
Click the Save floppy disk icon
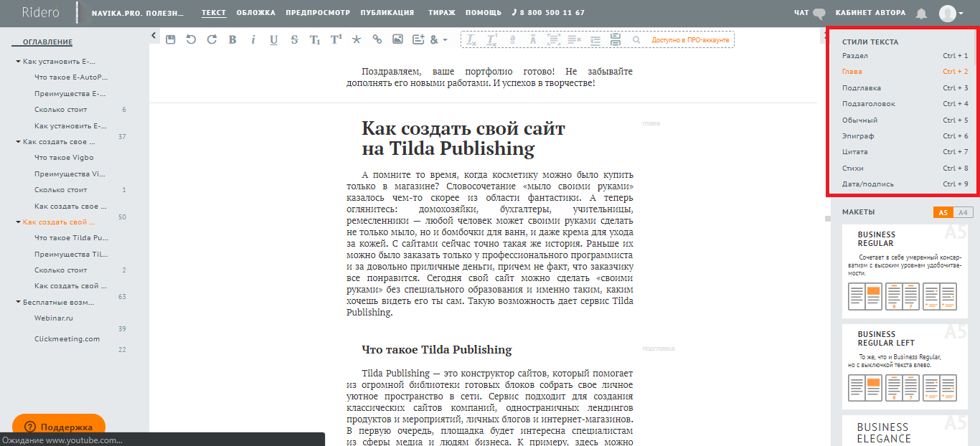(170, 39)
